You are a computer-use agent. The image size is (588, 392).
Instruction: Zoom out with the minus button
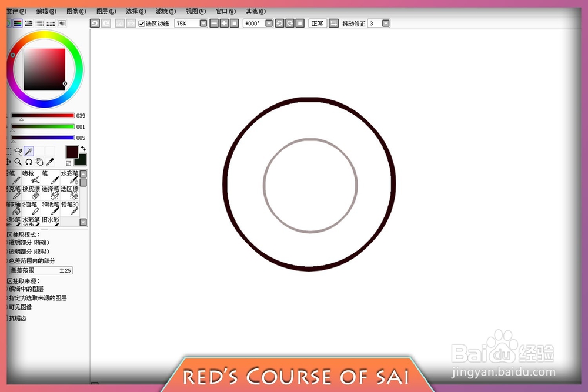tap(214, 24)
